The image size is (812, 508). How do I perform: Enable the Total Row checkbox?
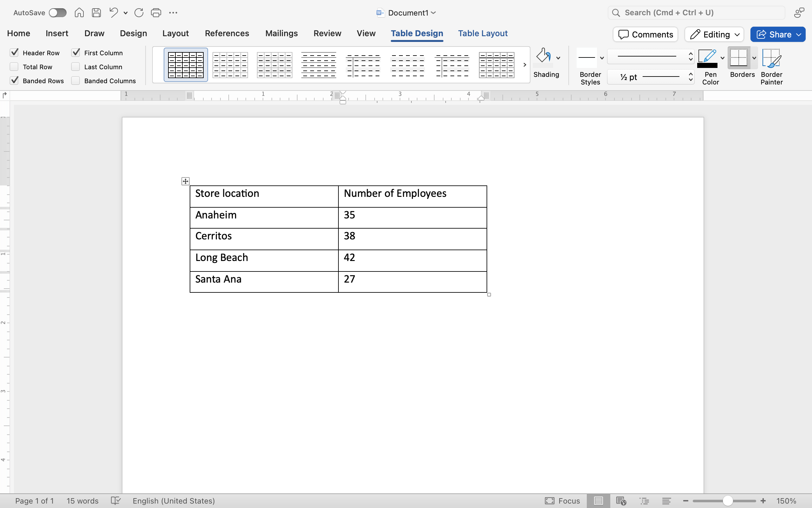coord(14,67)
